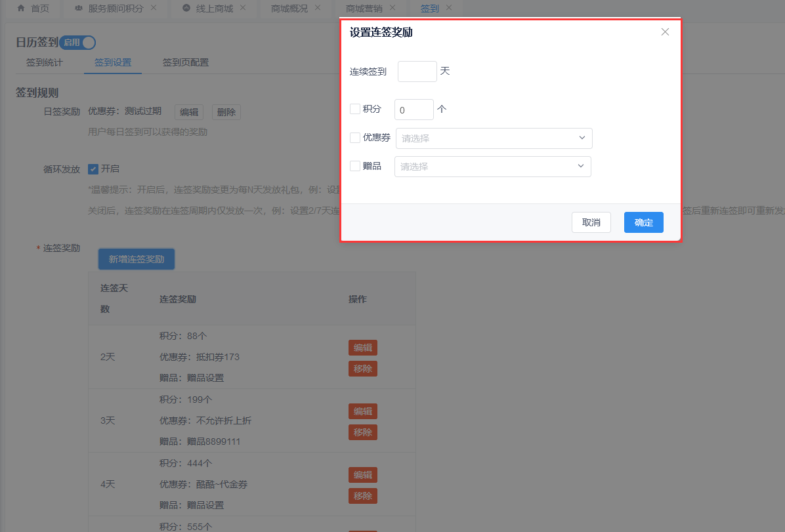Click the 积分：199个 text

186,399
